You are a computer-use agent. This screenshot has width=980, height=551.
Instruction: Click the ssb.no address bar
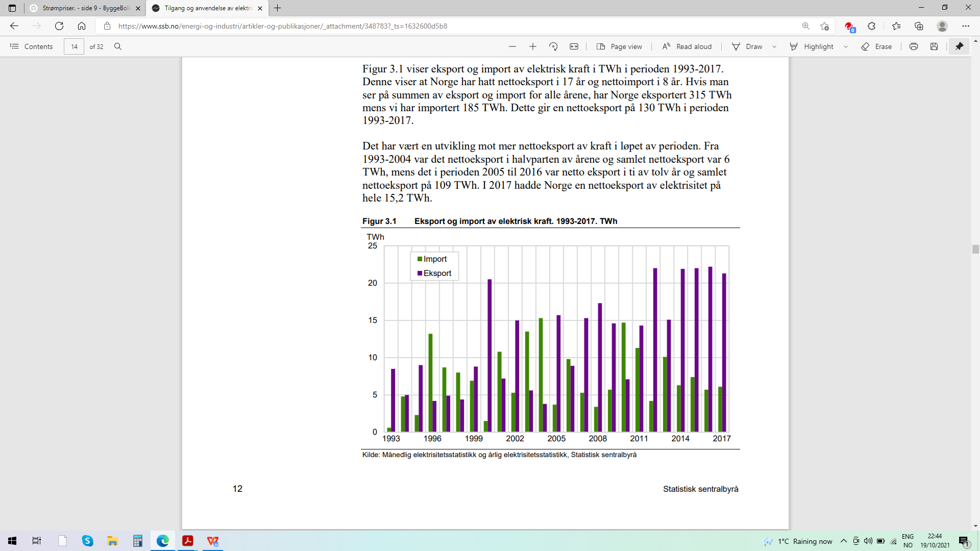tap(449, 26)
